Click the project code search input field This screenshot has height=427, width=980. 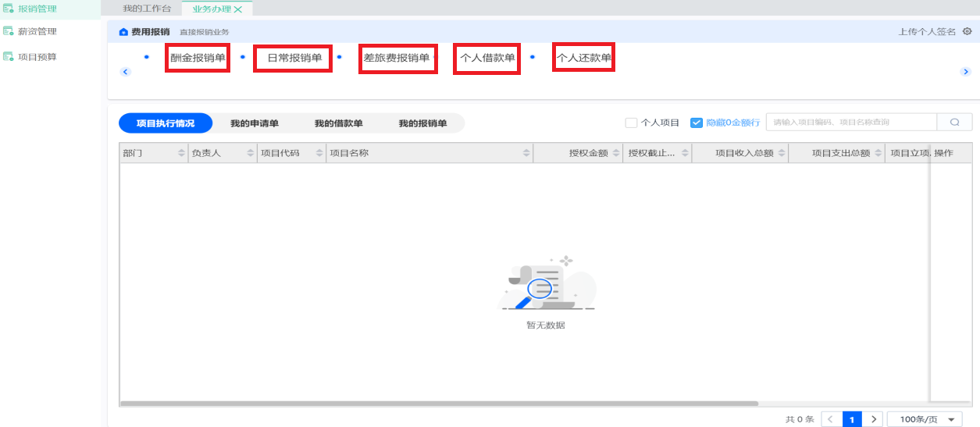point(851,123)
